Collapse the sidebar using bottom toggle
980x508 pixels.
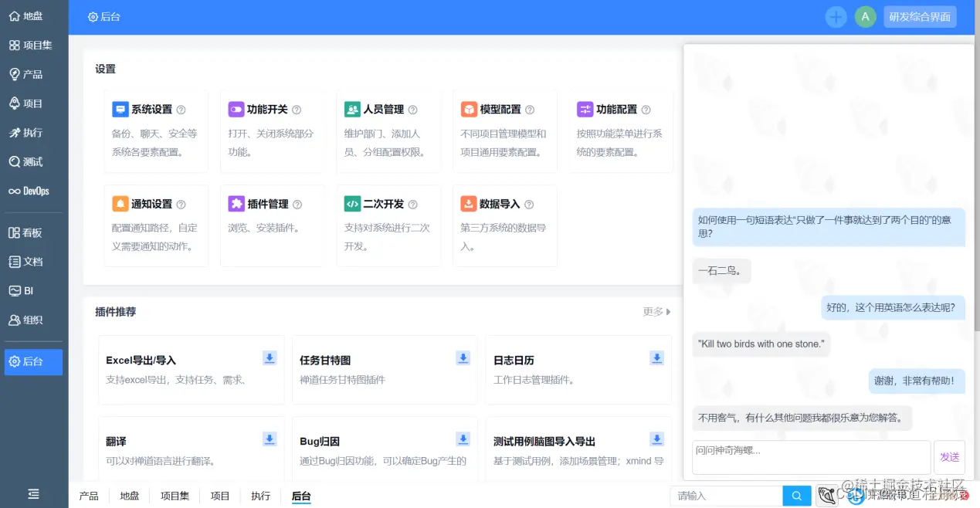32,493
